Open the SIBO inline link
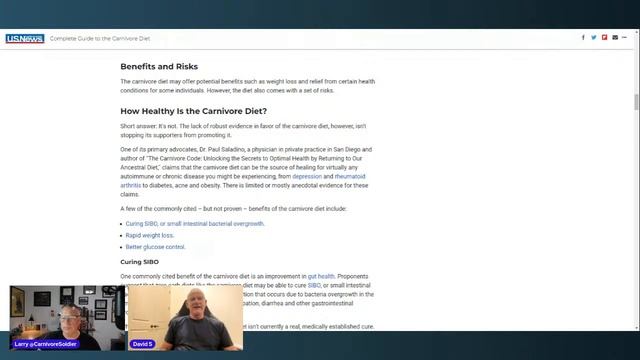Image resolution: width=640 pixels, height=360 pixels. tap(314, 285)
